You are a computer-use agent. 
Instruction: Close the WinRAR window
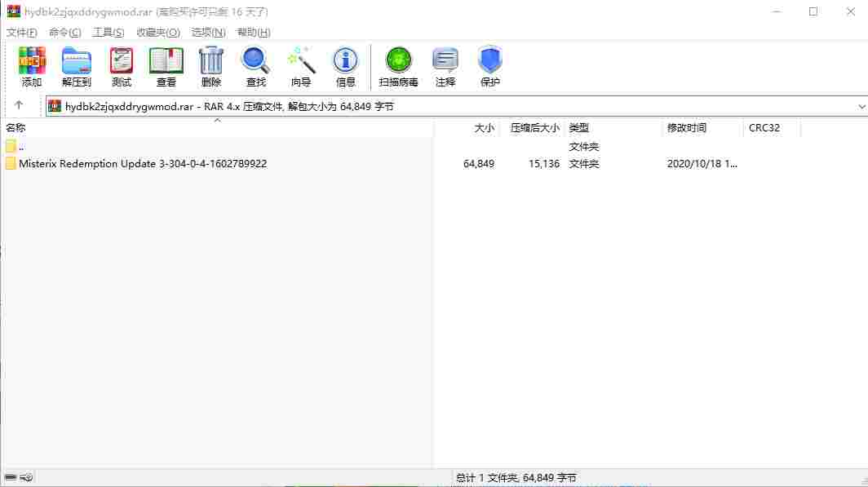[850, 11]
